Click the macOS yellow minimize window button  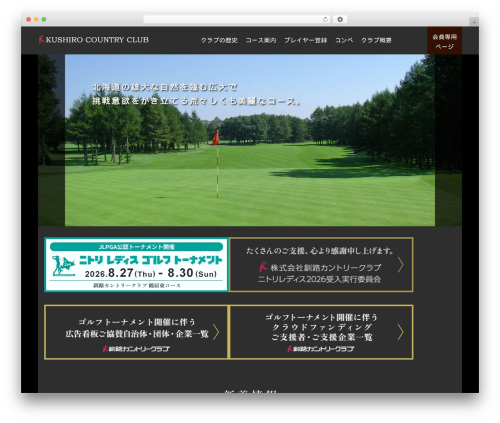click(x=36, y=19)
